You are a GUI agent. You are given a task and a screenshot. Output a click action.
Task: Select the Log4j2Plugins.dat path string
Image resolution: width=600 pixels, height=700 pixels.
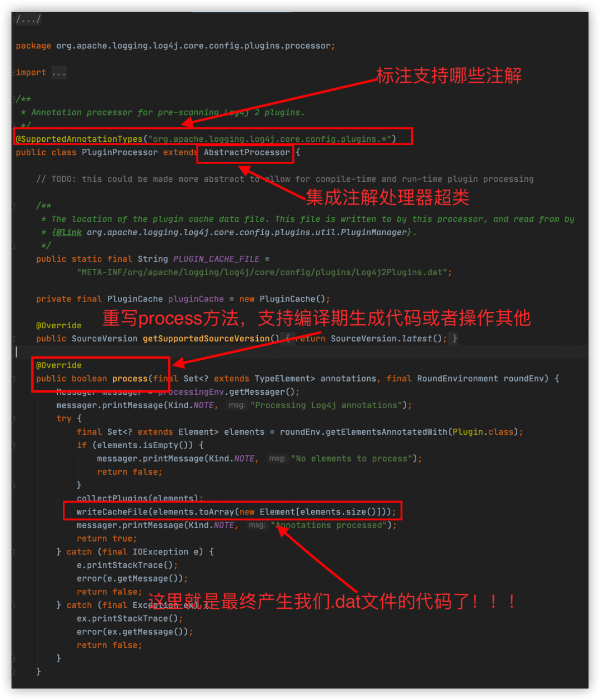(x=262, y=272)
